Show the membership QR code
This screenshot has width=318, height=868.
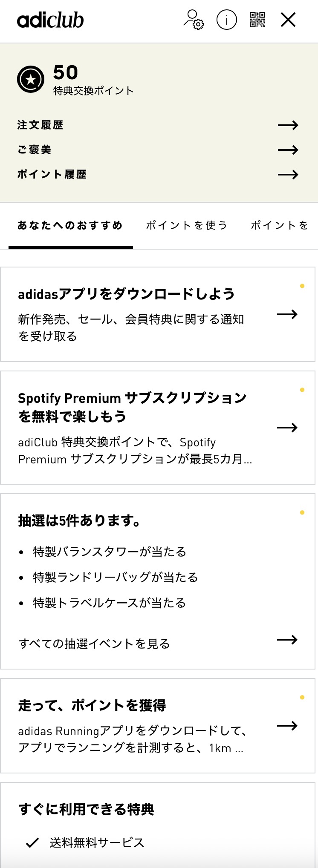tap(257, 20)
